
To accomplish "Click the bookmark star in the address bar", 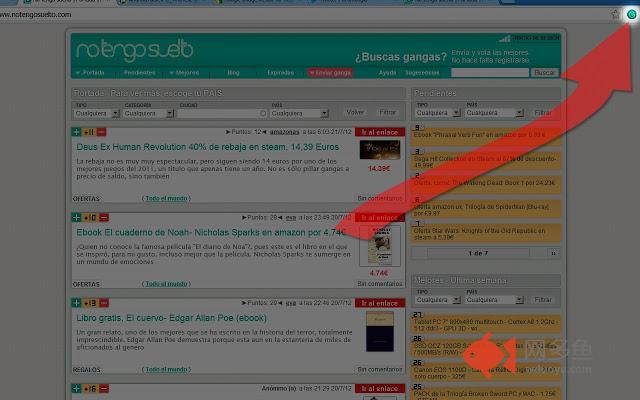I will coord(615,14).
